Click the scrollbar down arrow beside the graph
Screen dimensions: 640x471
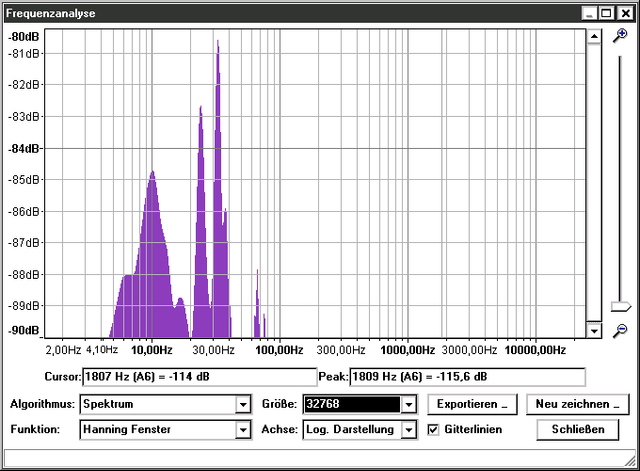[x=594, y=330]
